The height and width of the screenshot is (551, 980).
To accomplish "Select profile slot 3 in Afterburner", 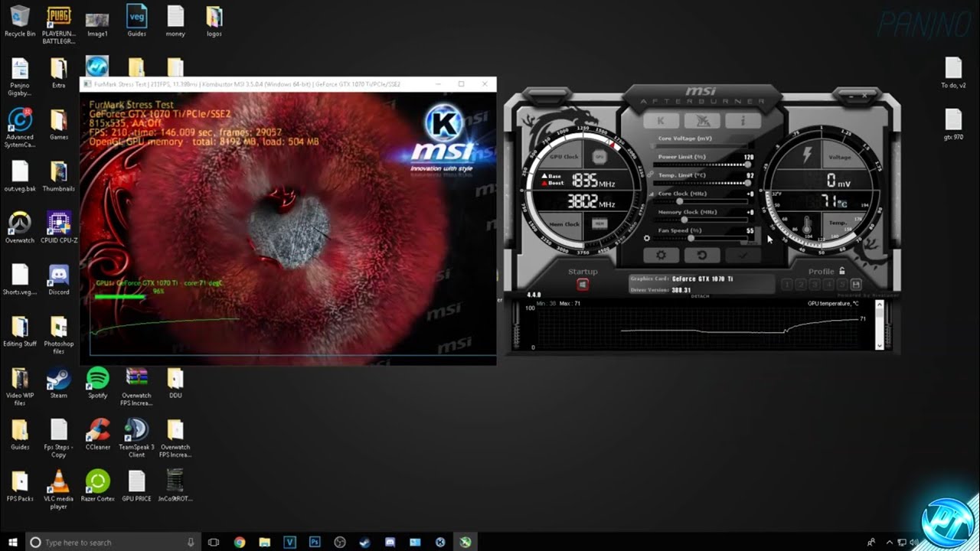I will pos(815,285).
